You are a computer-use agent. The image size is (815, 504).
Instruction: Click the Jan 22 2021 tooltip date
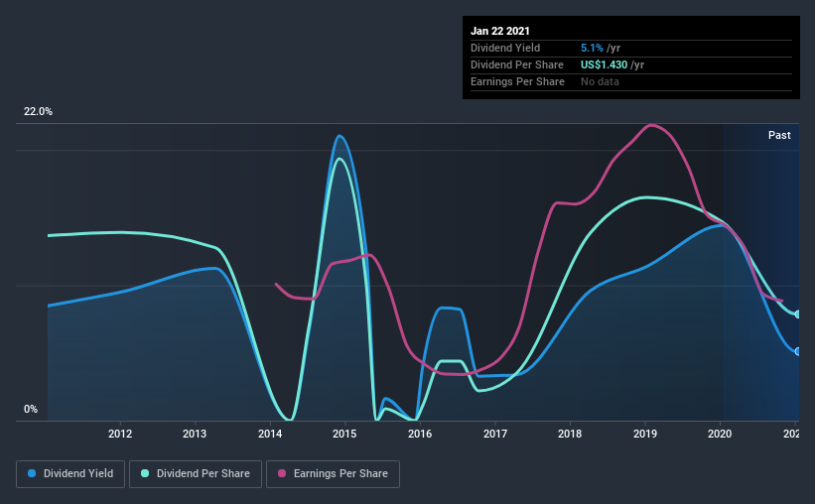tap(500, 31)
